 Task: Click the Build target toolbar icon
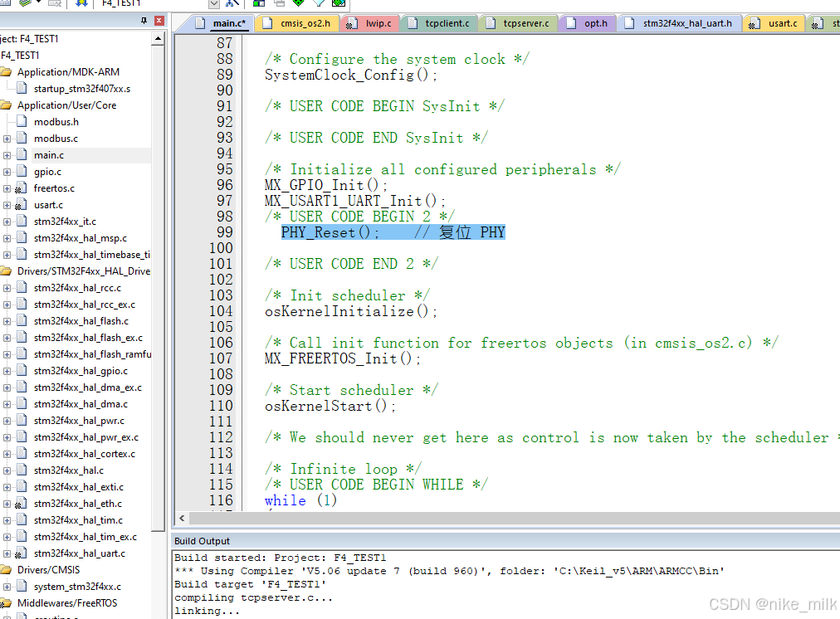(x=7, y=4)
